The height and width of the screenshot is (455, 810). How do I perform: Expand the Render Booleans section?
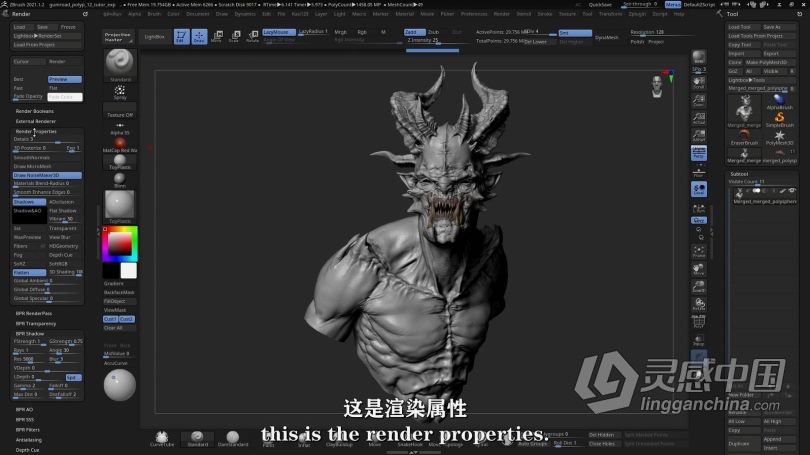35,111
